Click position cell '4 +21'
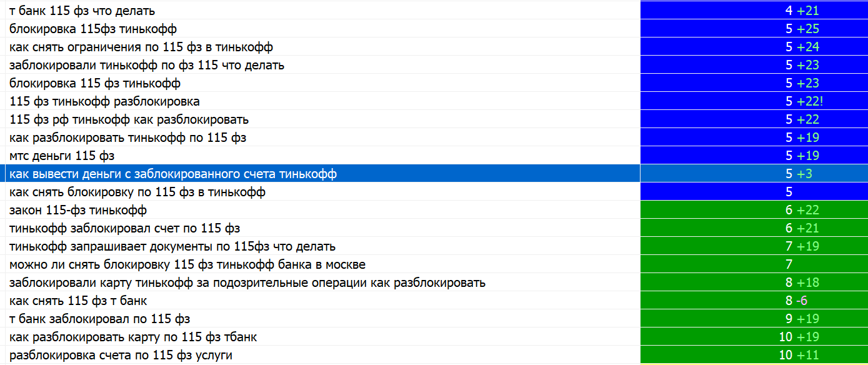The height and width of the screenshot is (365, 868). coord(754,11)
